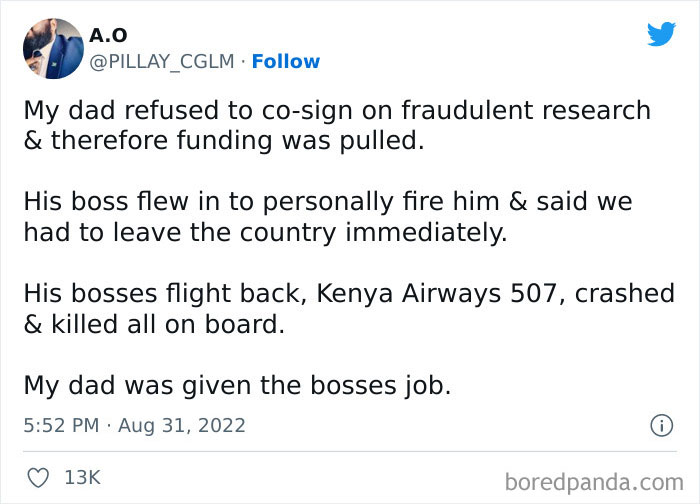Open the tweet info icon
The image size is (700, 504).
661,425
